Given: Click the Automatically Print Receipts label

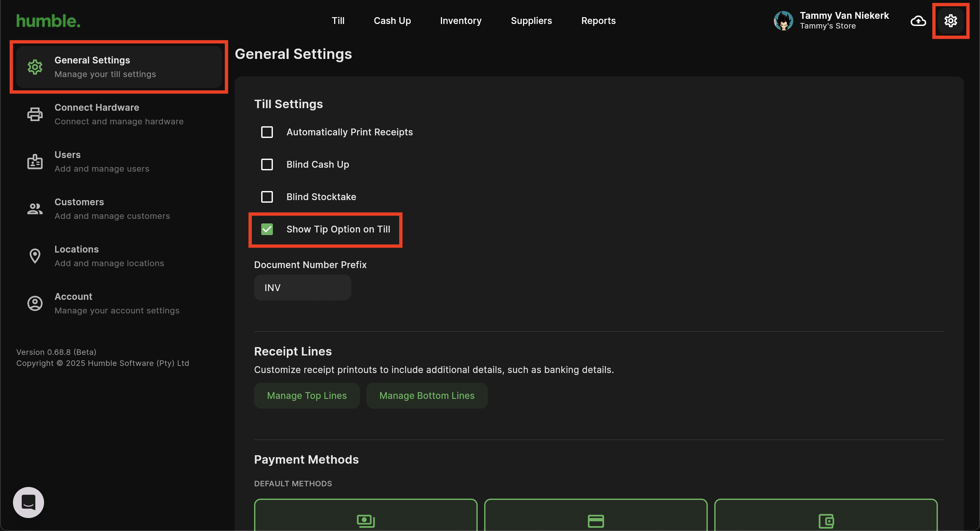Looking at the screenshot, I should point(350,132).
